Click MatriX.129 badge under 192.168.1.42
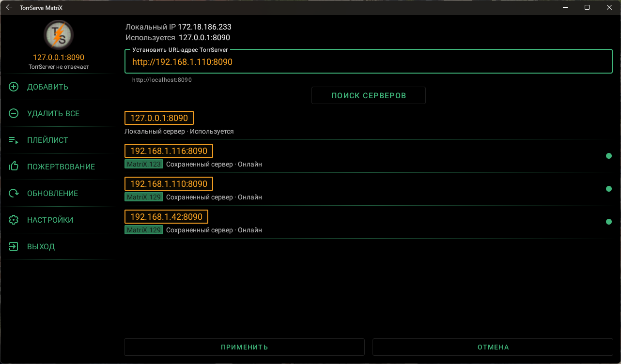The width and height of the screenshot is (621, 364). [x=144, y=230]
